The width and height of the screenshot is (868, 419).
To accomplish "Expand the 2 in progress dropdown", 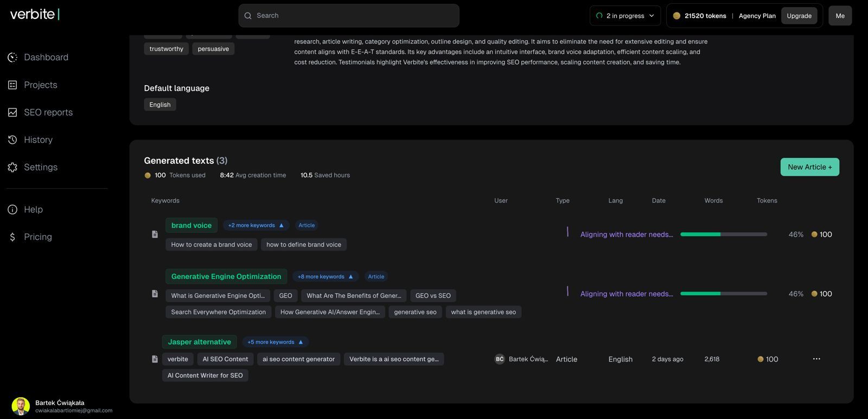I will pos(625,16).
